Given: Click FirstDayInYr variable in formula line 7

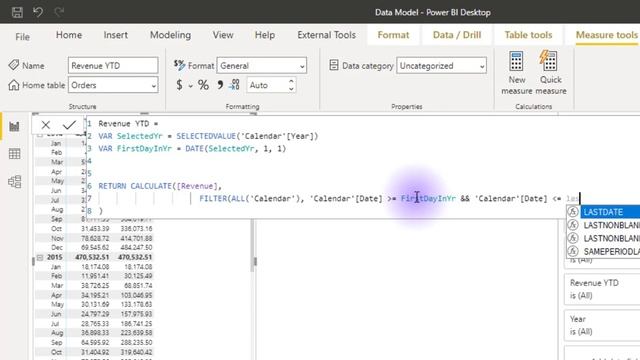Looking at the screenshot, I should click(428, 198).
